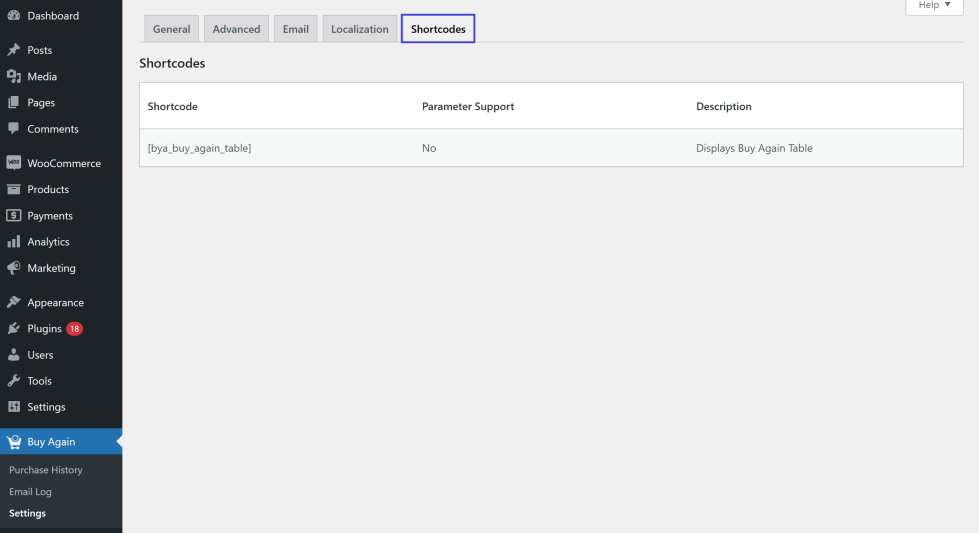This screenshot has height=533, width=979.
Task: Select the Localization tab
Action: point(360,29)
